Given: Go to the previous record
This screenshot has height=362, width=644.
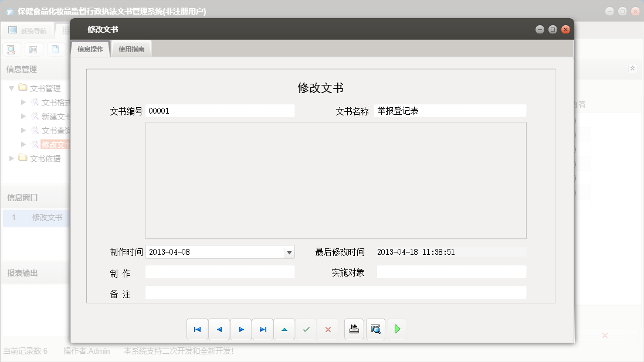Looking at the screenshot, I should (x=219, y=330).
